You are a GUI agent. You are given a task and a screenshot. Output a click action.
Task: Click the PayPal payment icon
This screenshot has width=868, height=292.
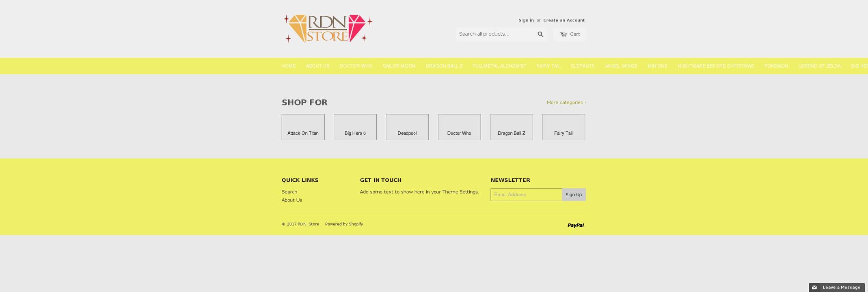click(x=576, y=225)
